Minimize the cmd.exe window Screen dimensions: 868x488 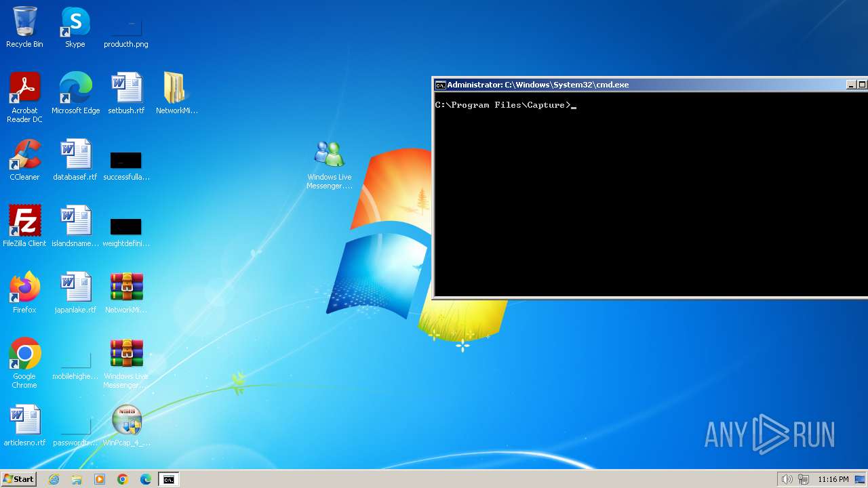click(x=851, y=85)
